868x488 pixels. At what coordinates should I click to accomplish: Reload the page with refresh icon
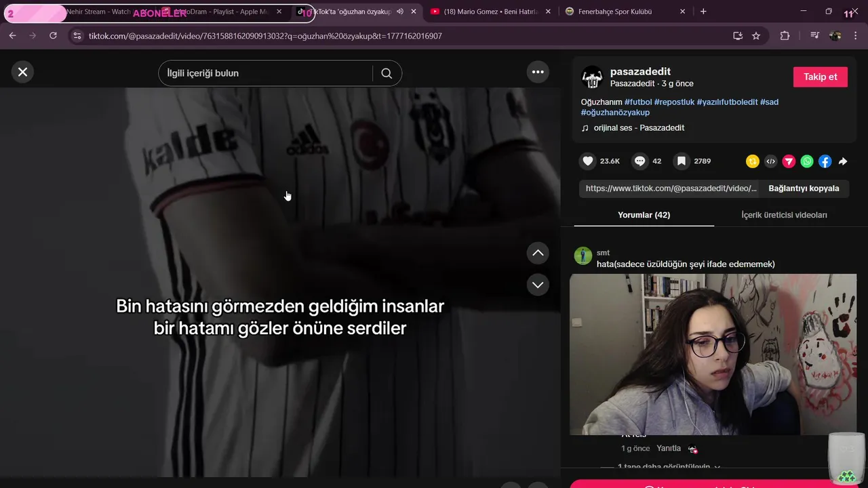[x=53, y=36]
